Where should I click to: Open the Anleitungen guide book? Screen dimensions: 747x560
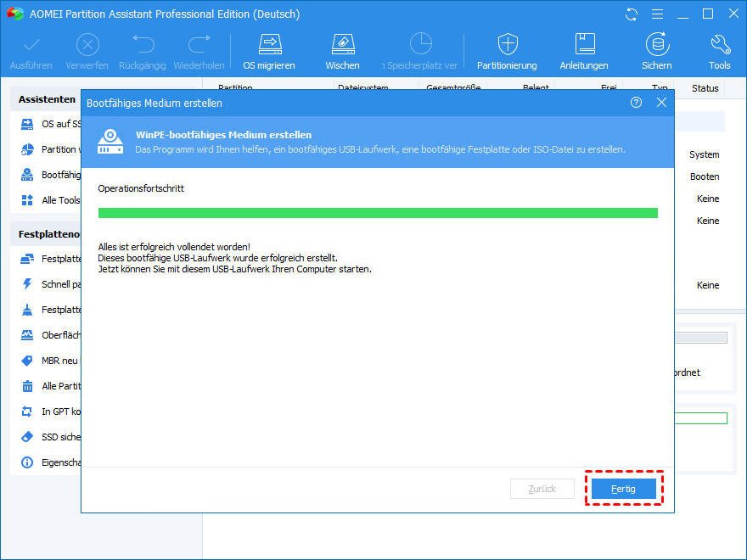click(584, 52)
